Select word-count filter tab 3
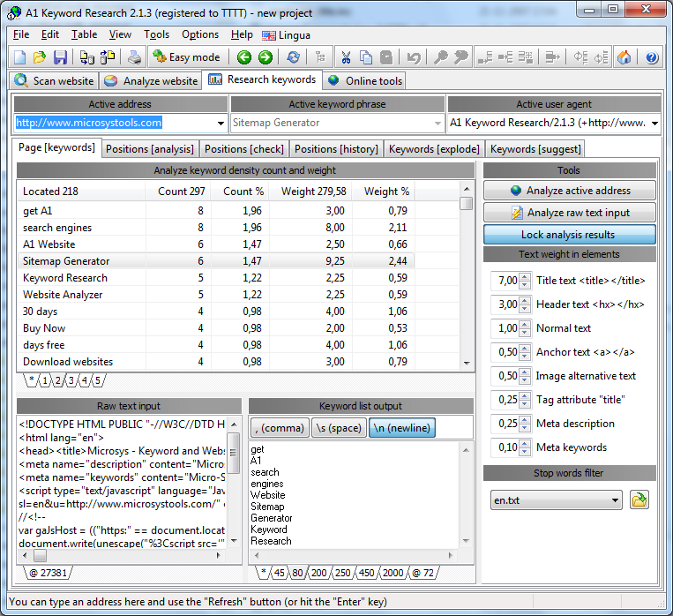 point(71,380)
